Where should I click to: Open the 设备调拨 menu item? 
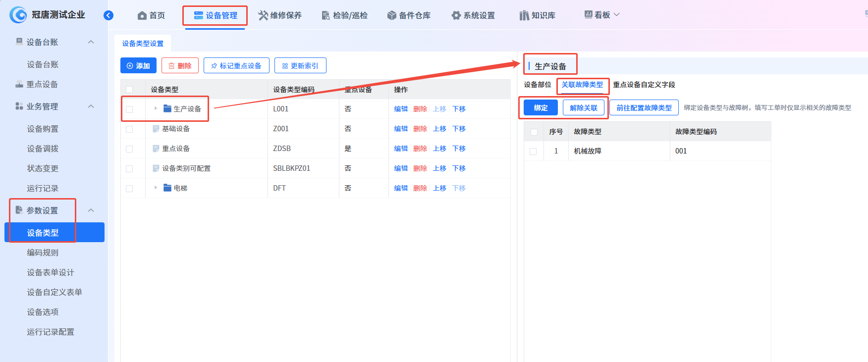[x=43, y=149]
